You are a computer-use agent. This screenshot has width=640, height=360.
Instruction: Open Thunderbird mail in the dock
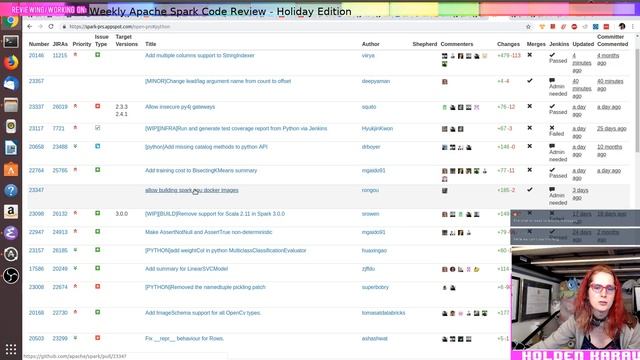point(11,84)
